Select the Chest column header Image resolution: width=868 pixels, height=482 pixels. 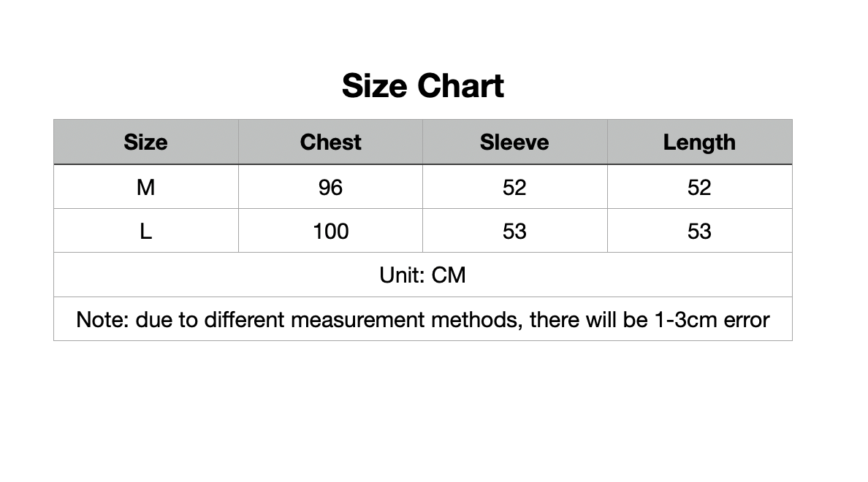tap(330, 142)
